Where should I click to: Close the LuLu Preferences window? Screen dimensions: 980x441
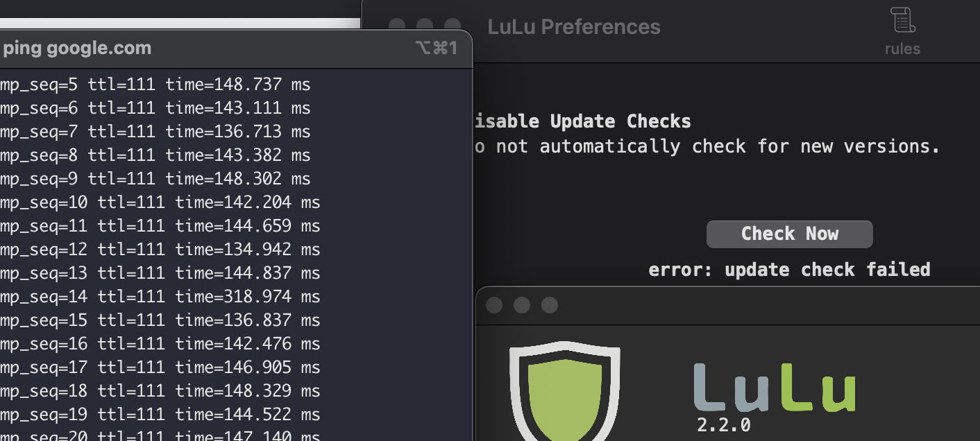(397, 26)
